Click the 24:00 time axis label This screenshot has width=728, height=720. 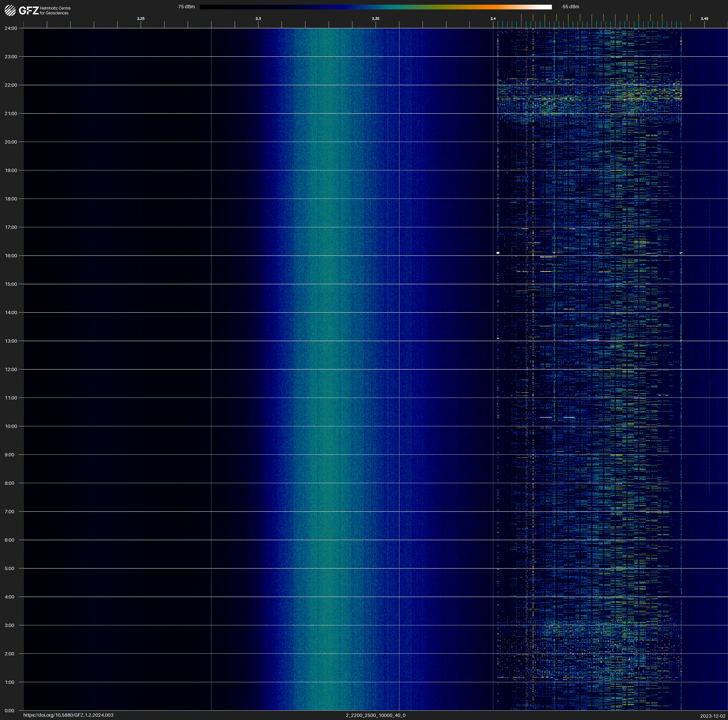point(11,28)
